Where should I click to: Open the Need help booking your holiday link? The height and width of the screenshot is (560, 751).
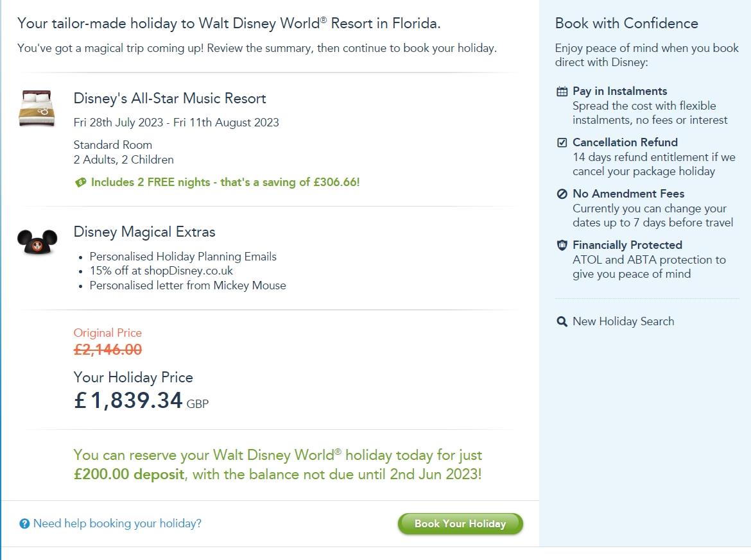117,523
